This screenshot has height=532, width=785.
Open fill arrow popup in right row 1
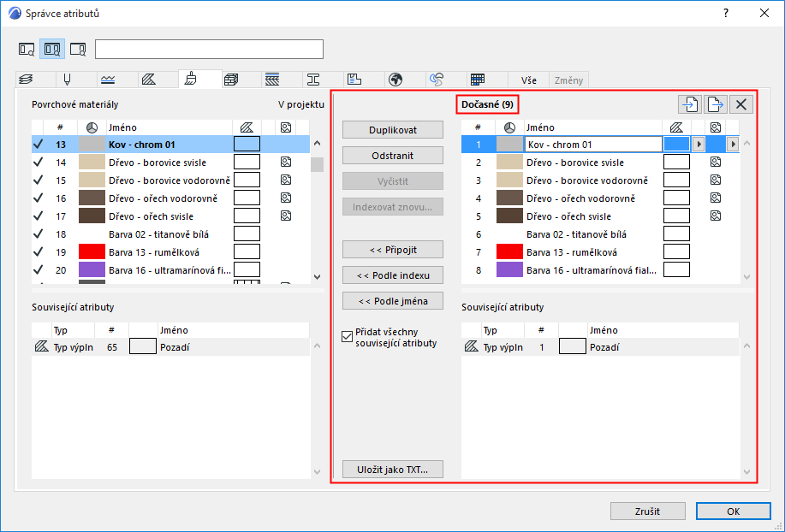(x=699, y=145)
